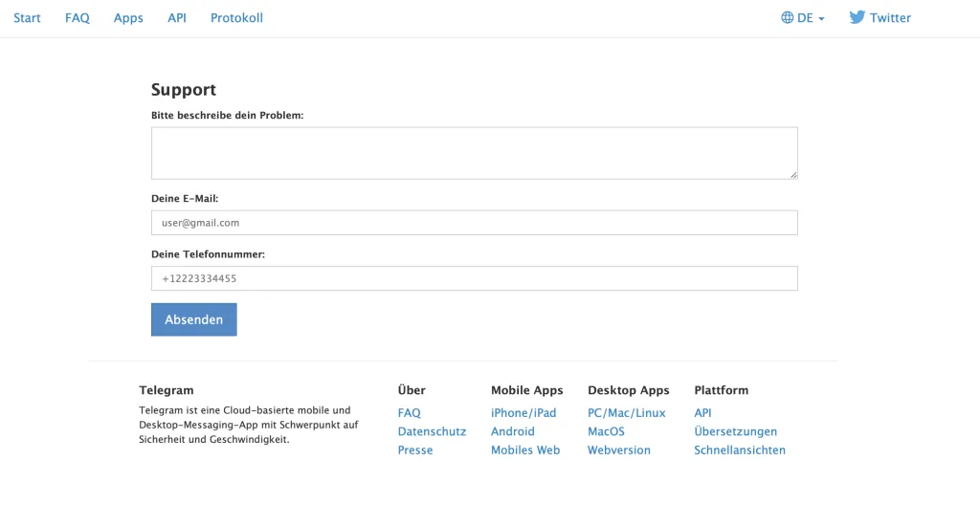Open the Übersetzungen footer link
This screenshot has height=505, width=980.
click(736, 431)
